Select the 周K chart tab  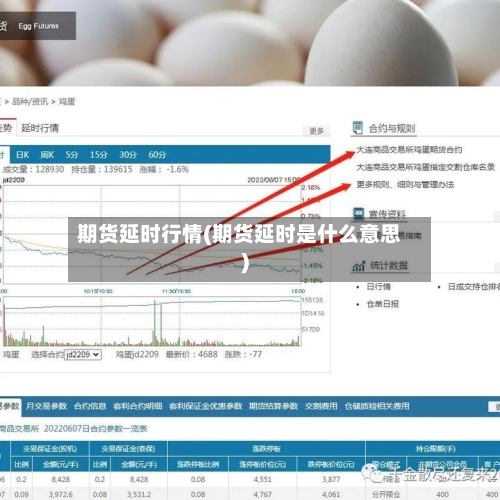click(x=47, y=155)
